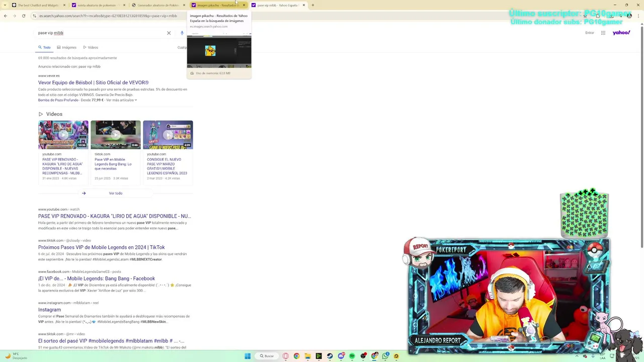The width and height of the screenshot is (644, 362).
Task: Go forward in browser history
Action: [x=14, y=16]
